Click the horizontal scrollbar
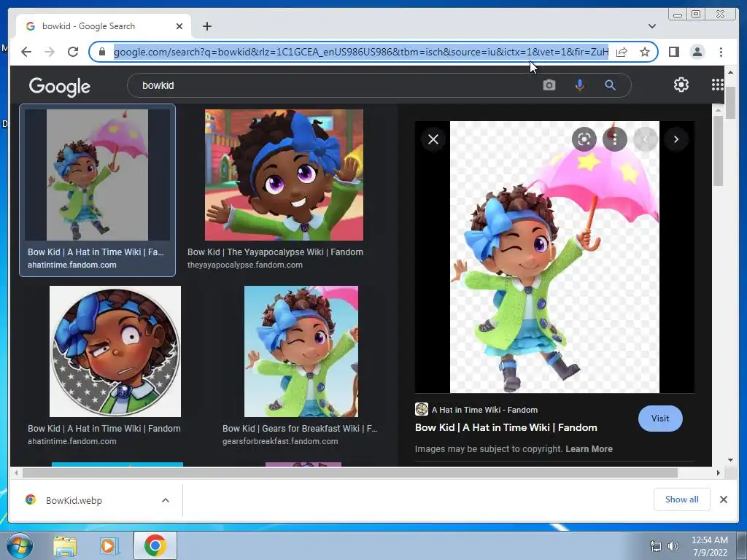 pos(350,472)
